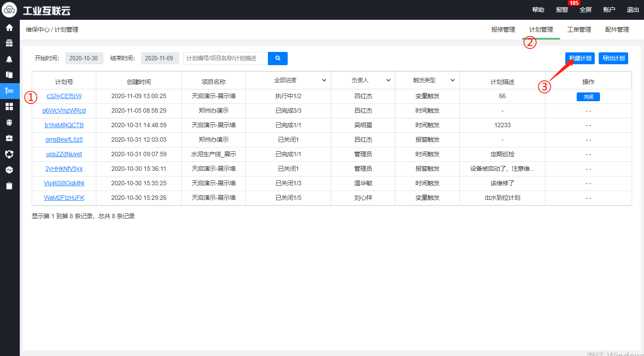Open plan link gmsBewfL5z5

click(64, 140)
